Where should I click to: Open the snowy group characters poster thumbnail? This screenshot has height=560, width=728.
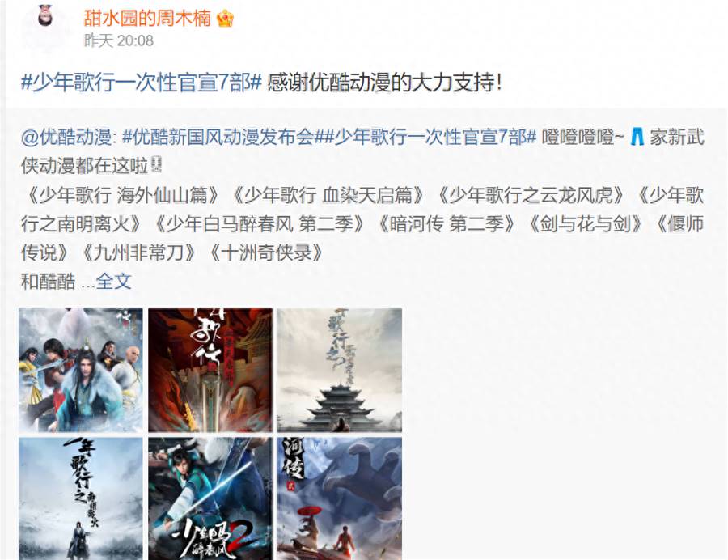tap(81, 370)
